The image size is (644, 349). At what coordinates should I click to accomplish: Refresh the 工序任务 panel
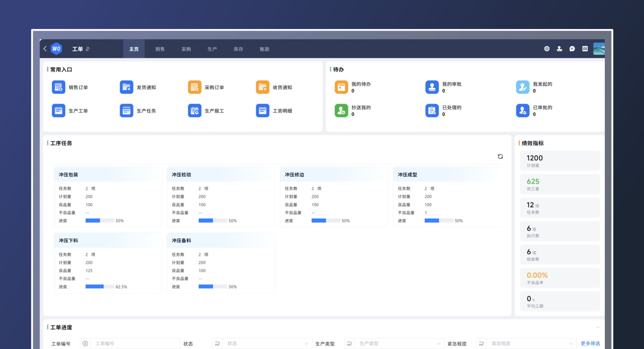point(500,157)
